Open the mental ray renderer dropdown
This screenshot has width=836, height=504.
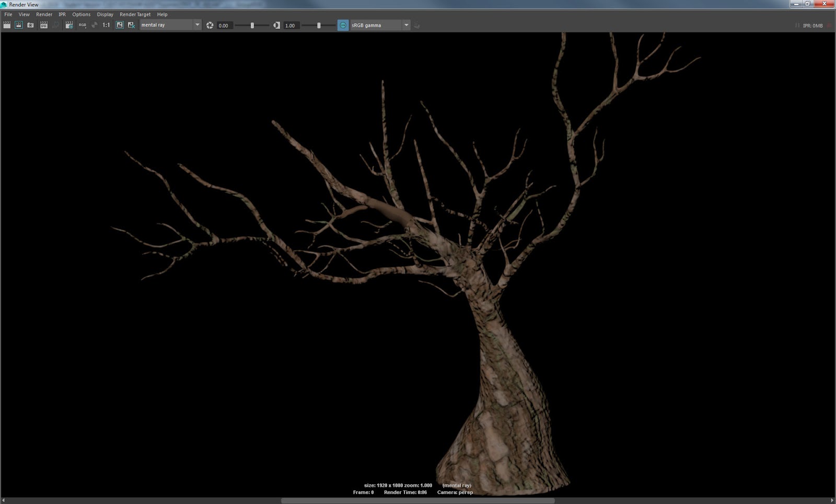click(x=167, y=25)
